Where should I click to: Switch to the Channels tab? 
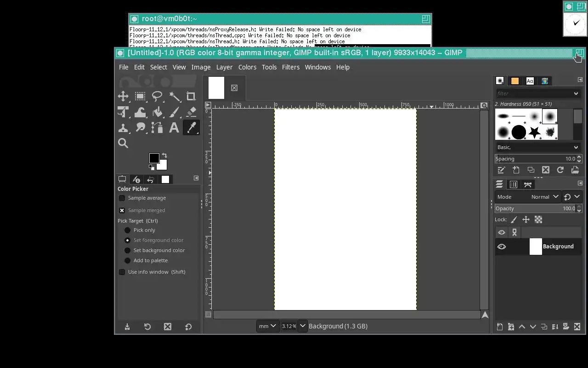point(514,184)
